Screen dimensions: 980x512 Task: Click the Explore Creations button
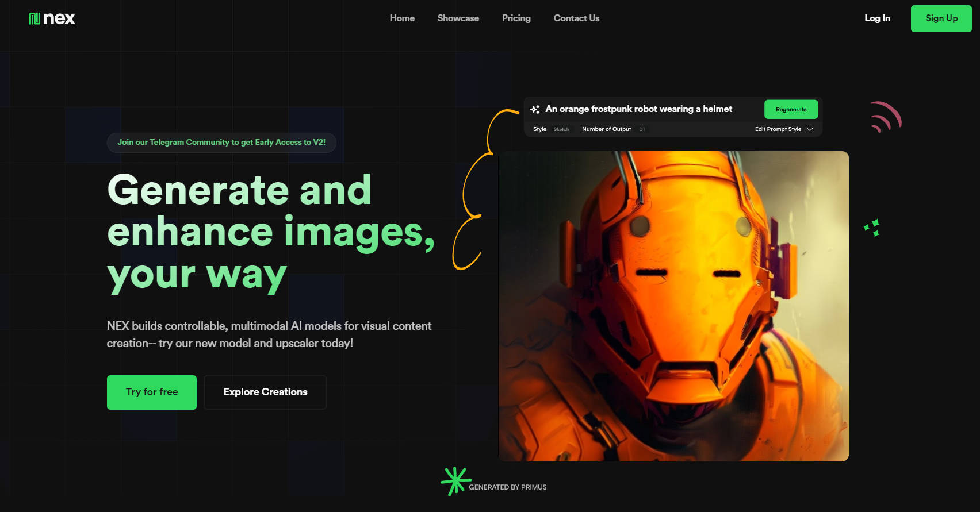[x=265, y=392]
